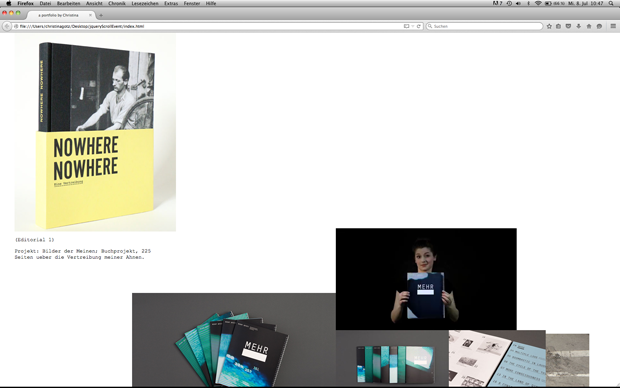Click the 'Projekt: Bilder der Meinen' description text
620x388 pixels.
tap(83, 254)
